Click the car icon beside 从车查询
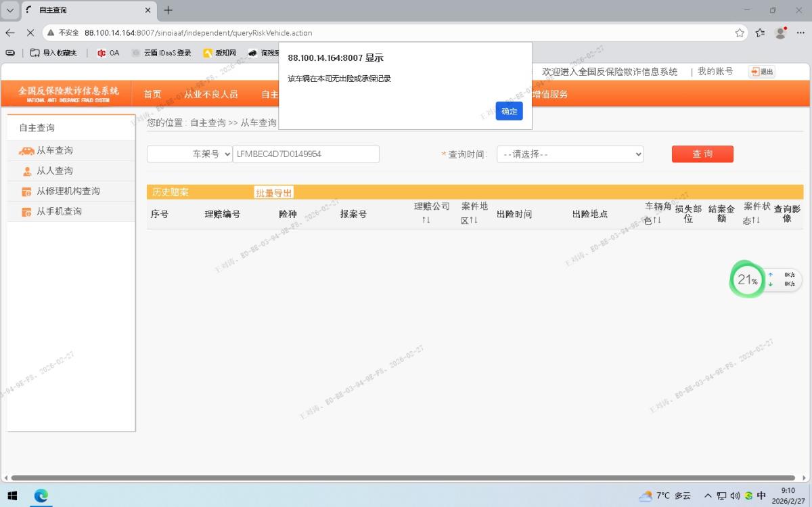 26,151
